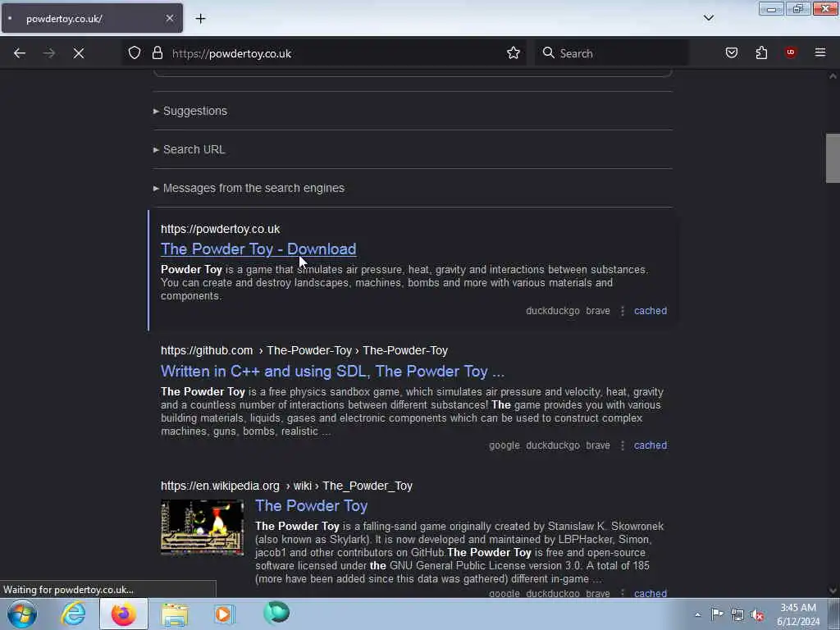The image size is (840, 630).
Task: Open the Windows Start menu
Action: 22,614
